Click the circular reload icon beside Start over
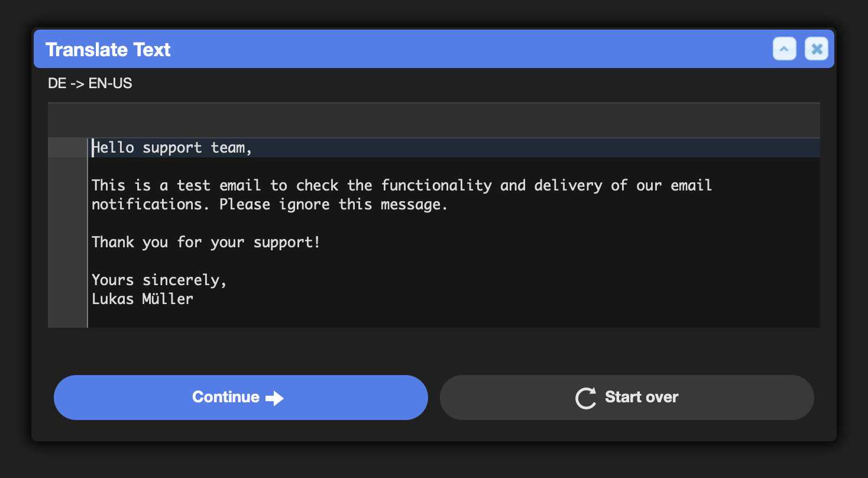 (586, 398)
